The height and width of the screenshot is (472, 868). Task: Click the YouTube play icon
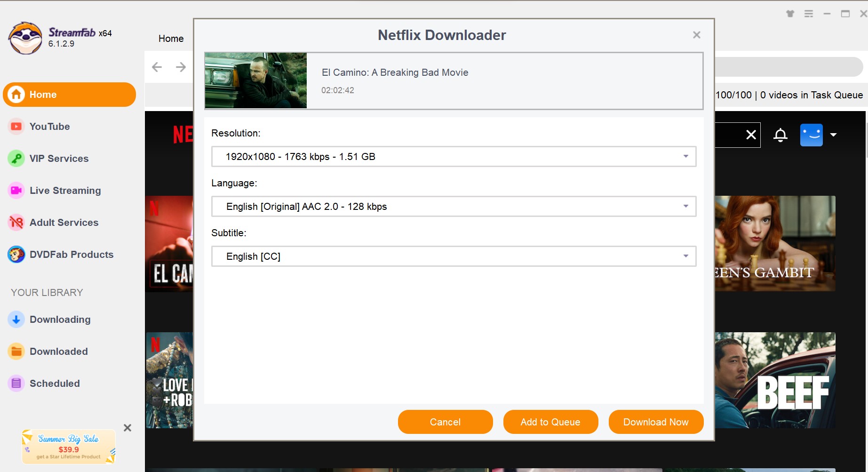click(16, 127)
